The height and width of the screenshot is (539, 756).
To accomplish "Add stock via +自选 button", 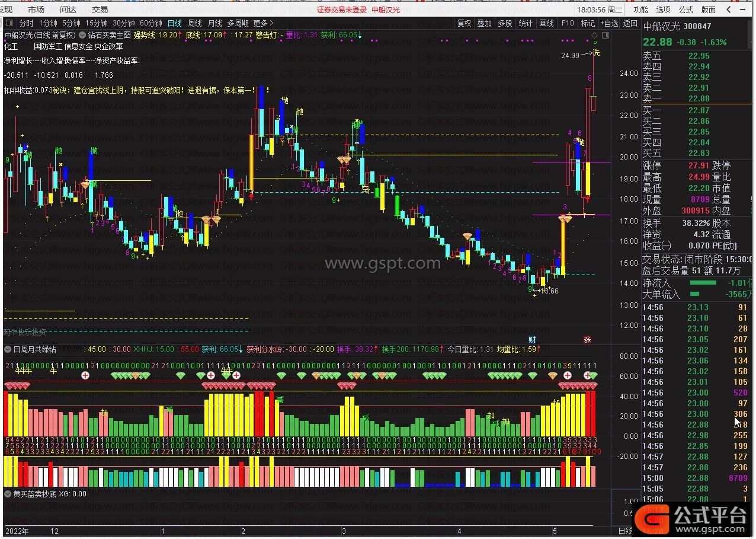I will (x=608, y=24).
